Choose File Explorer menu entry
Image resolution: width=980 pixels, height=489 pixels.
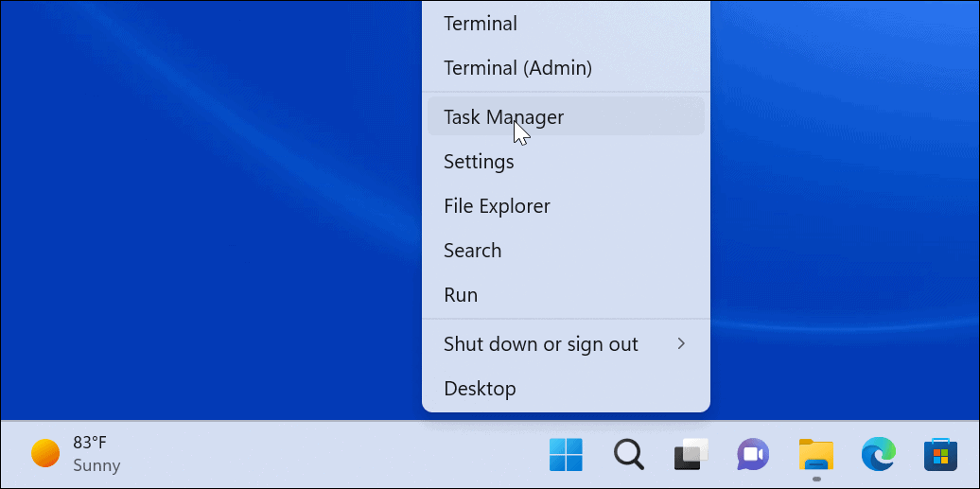pyautogui.click(x=566, y=206)
